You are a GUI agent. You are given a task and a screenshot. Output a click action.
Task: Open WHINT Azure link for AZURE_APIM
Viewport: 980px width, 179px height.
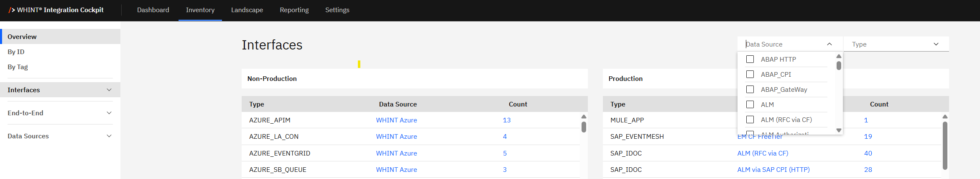(x=396, y=120)
